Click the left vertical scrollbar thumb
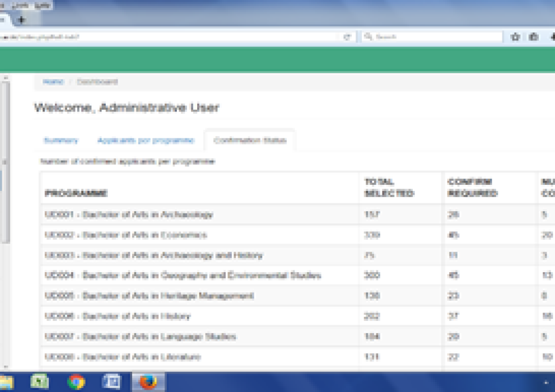 (x=5, y=162)
